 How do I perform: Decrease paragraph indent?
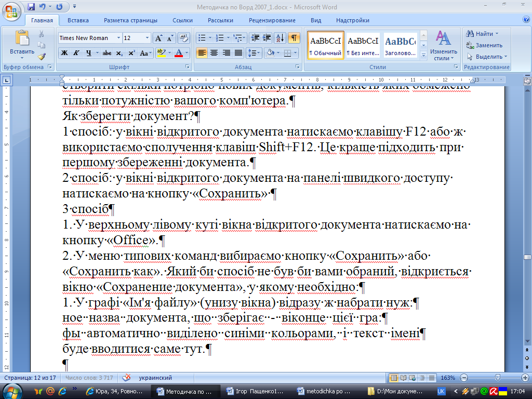(255, 38)
